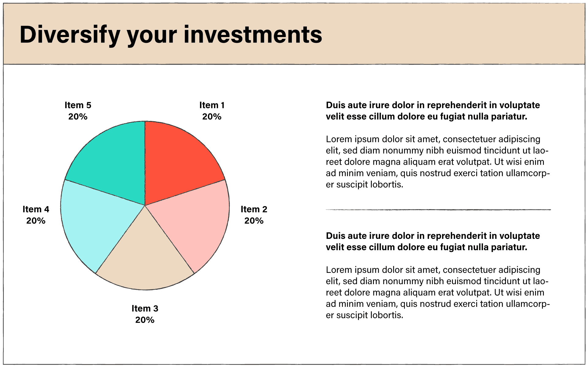Click the "Item 5" chart label
Viewport: 588px width, 369px height.
click(78, 105)
